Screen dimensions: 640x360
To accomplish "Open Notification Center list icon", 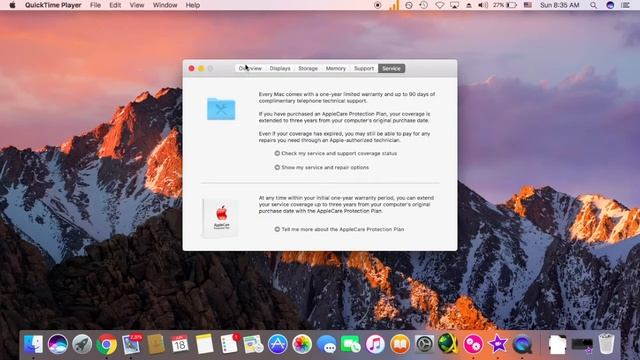I will click(625, 5).
